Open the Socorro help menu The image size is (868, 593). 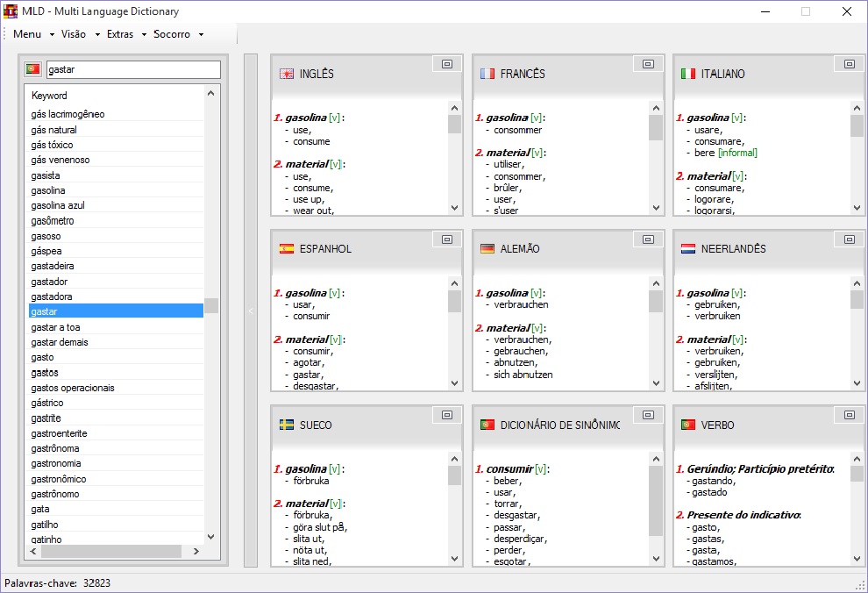click(x=177, y=34)
